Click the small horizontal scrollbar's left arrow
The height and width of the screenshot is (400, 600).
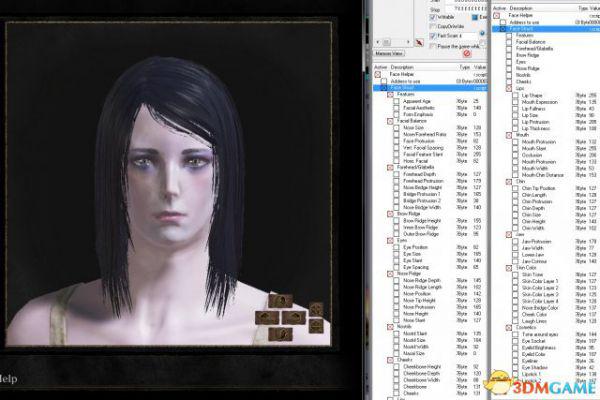tap(378, 42)
